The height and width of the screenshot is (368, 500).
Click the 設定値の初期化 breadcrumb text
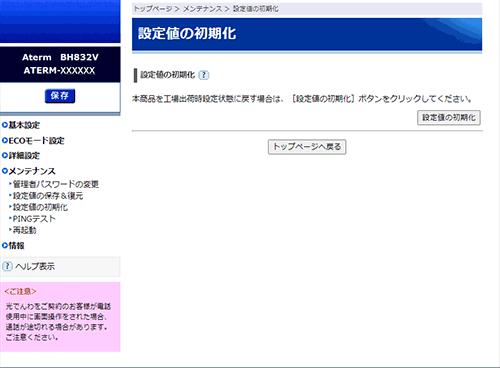[x=256, y=9]
